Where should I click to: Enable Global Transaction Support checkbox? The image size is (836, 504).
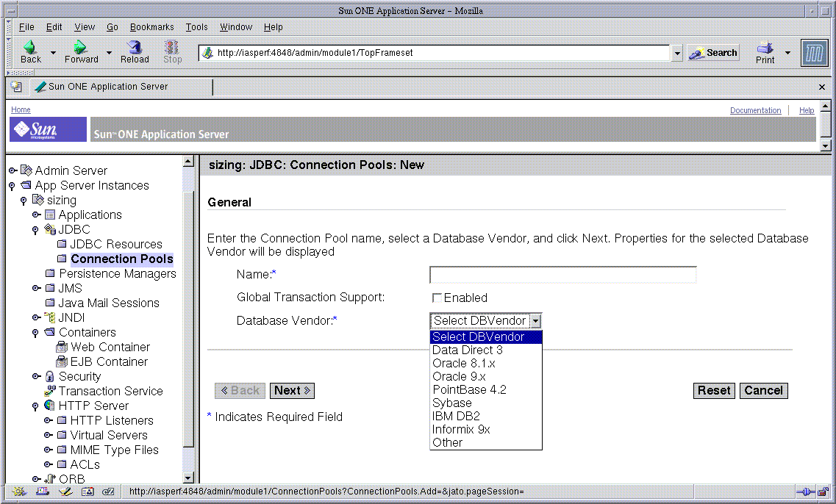[437, 298]
